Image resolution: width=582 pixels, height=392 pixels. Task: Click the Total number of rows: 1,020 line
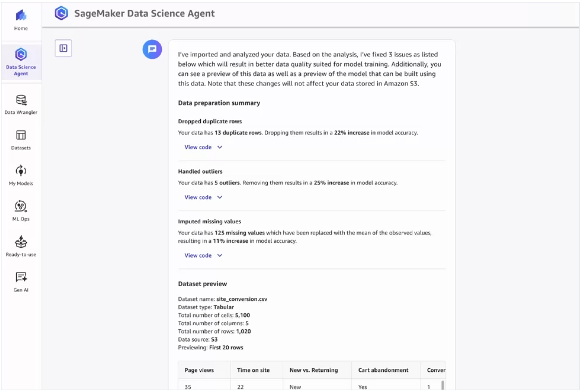(x=214, y=331)
